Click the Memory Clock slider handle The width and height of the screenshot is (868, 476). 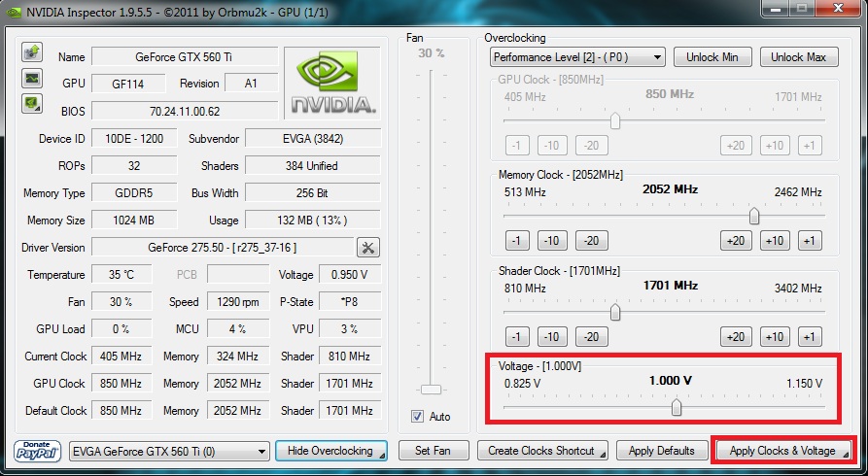point(754,217)
